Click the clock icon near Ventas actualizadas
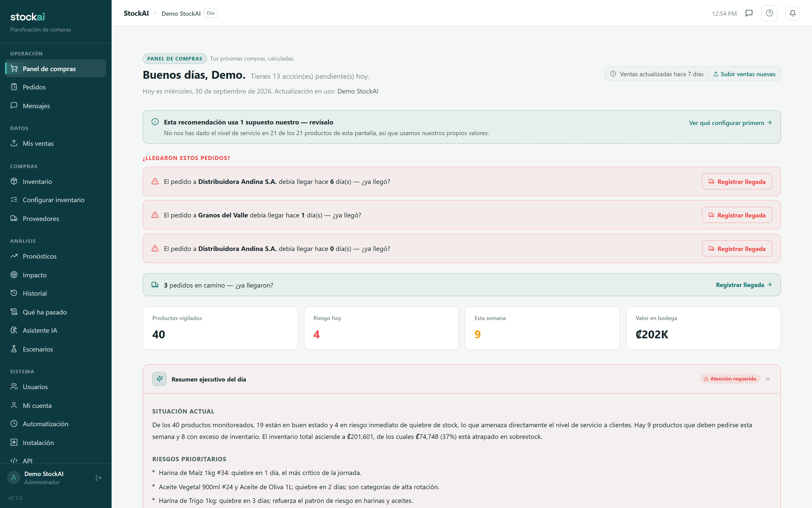Image resolution: width=812 pixels, height=508 pixels. (613, 74)
